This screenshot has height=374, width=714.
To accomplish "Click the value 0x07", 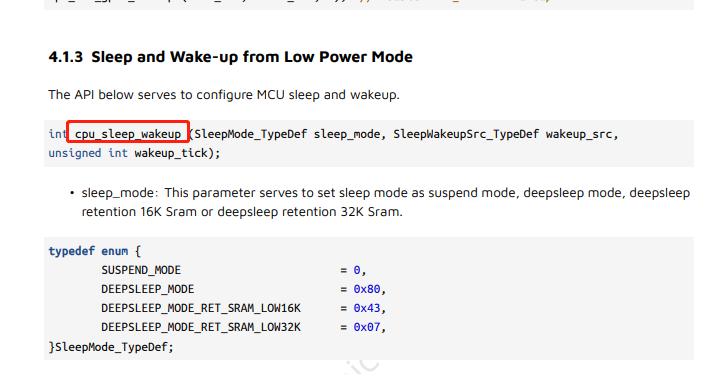I will click(367, 328).
